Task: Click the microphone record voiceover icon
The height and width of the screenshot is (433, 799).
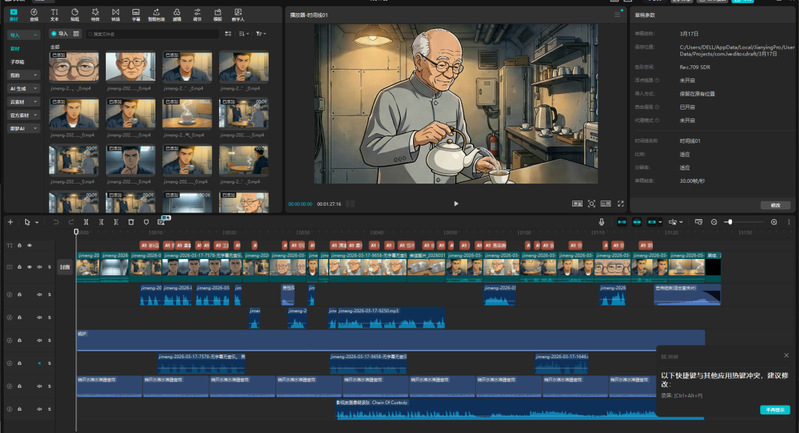Action: coord(601,221)
